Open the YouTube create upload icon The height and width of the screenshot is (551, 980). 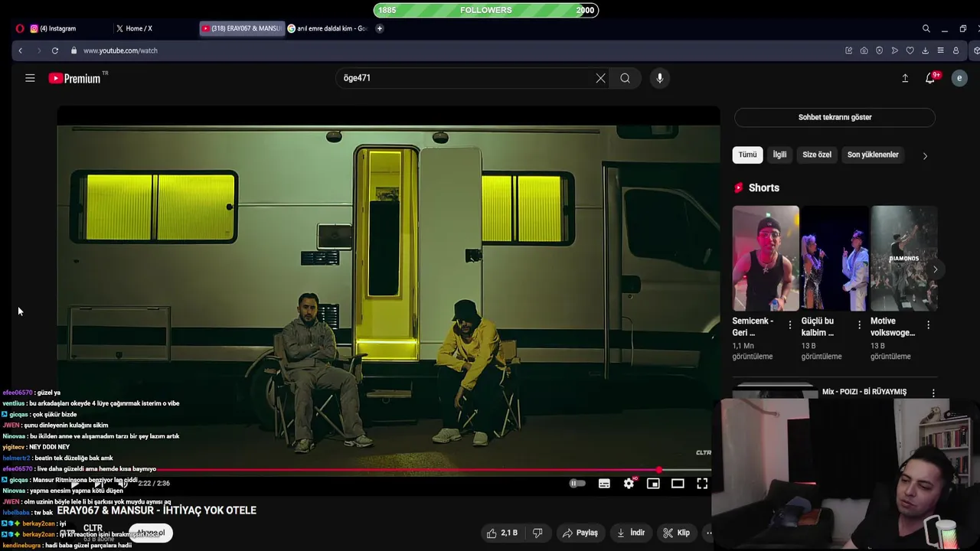[905, 78]
